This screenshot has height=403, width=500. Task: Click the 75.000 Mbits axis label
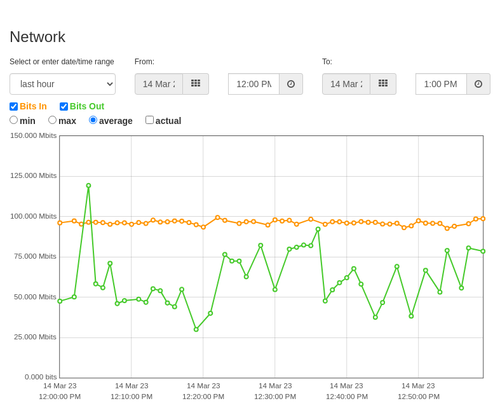coord(35,256)
